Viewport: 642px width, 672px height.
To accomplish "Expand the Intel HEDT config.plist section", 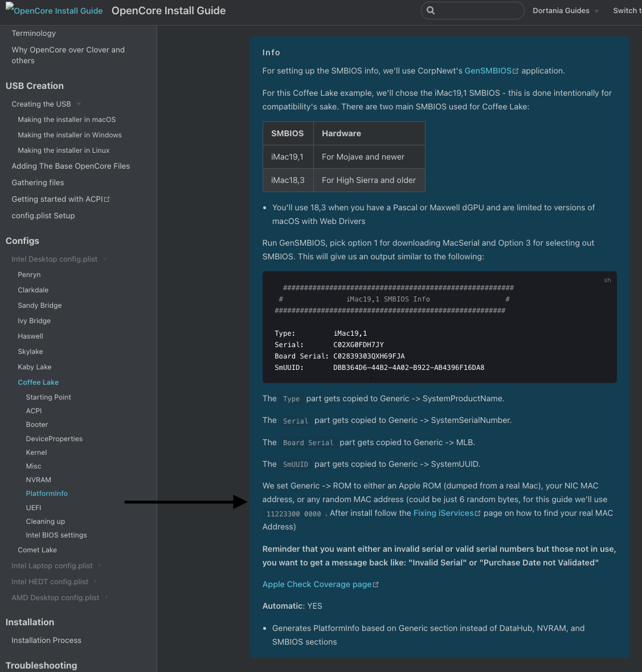I will pos(95,581).
